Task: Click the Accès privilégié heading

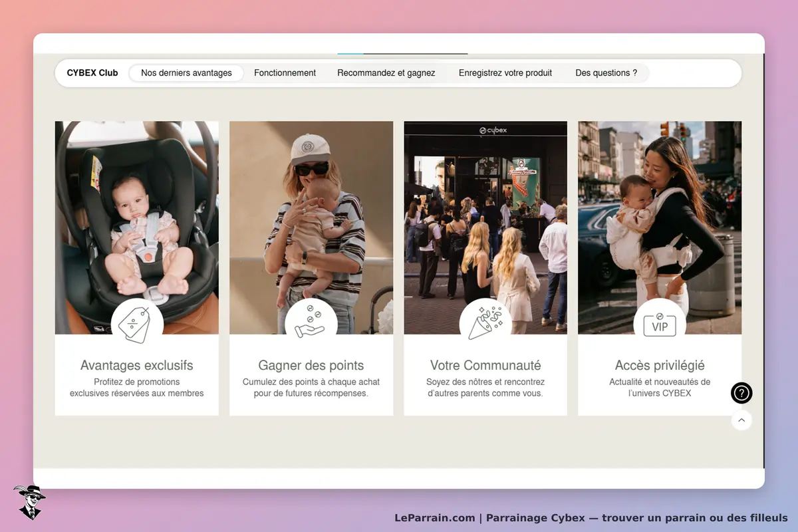Action: click(660, 365)
